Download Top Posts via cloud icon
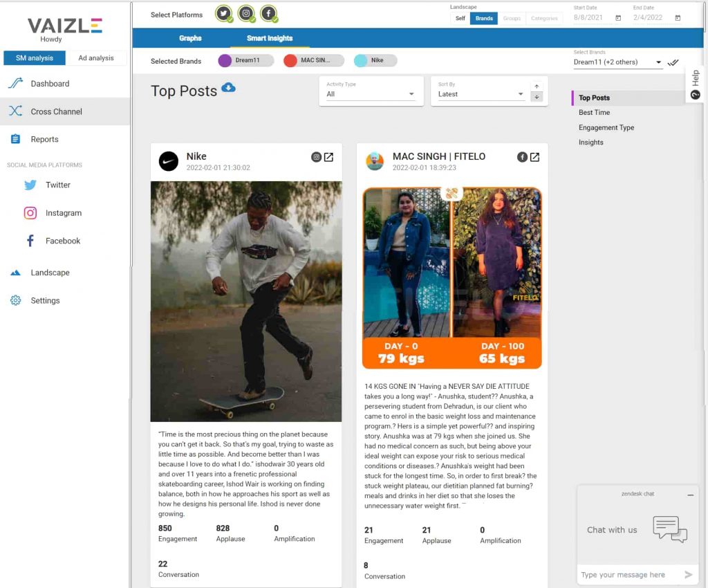The height and width of the screenshot is (588, 708). [228, 88]
